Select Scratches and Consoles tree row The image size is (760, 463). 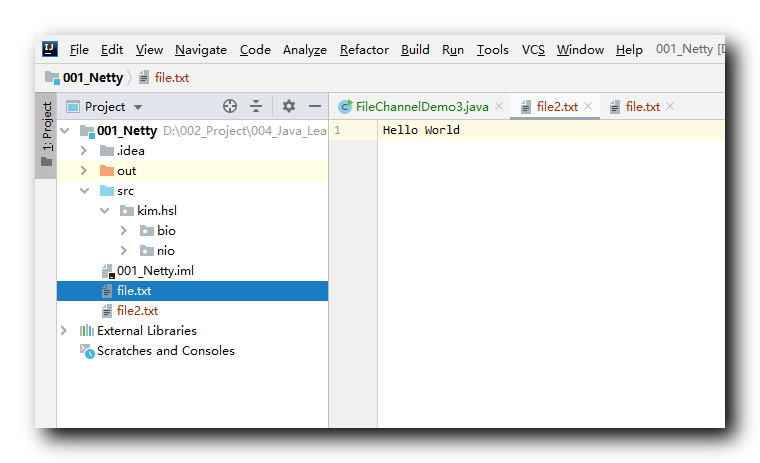coord(192,351)
